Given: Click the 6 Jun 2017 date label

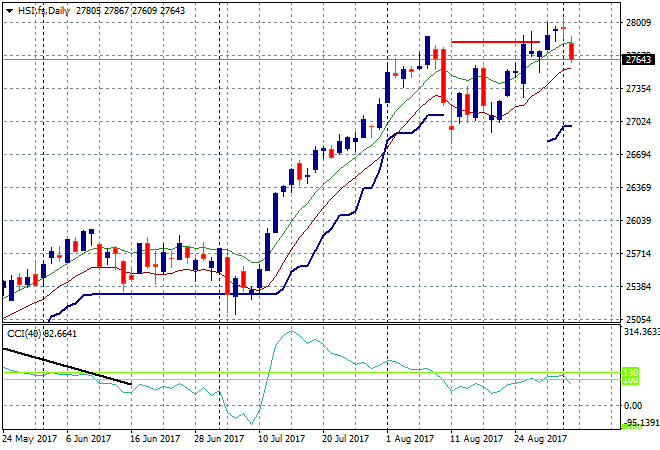Looking at the screenshot, I should (87, 438).
